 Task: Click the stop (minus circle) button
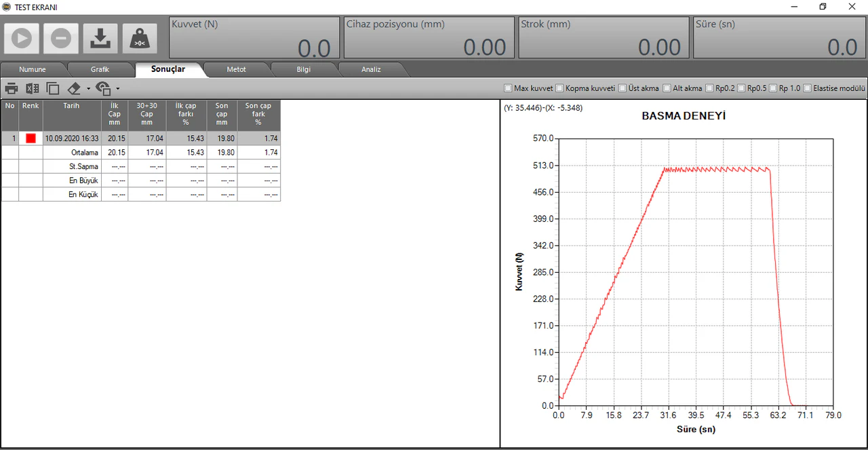coord(61,39)
